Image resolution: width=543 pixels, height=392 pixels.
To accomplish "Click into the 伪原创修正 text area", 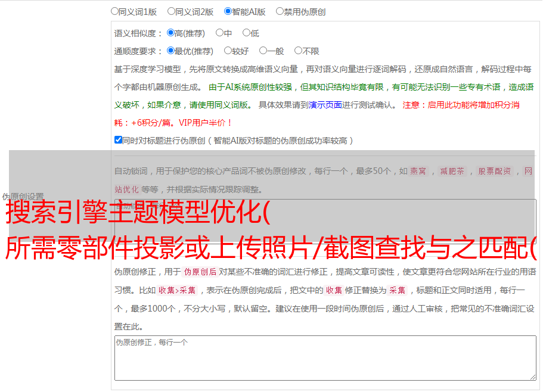I will coord(325,357).
